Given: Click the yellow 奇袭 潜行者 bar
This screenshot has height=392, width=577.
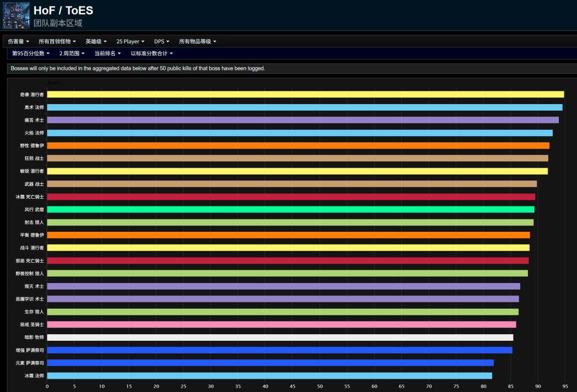Looking at the screenshot, I should pos(306,95).
